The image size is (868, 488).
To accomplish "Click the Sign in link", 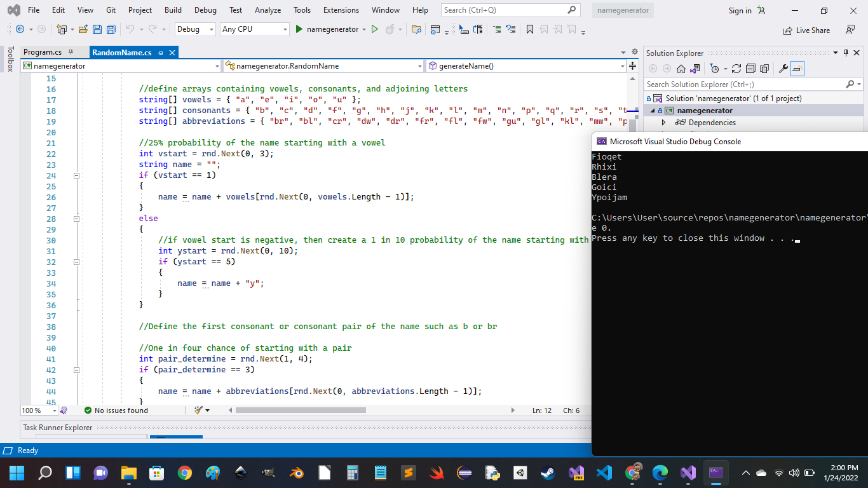I will pyautogui.click(x=740, y=10).
